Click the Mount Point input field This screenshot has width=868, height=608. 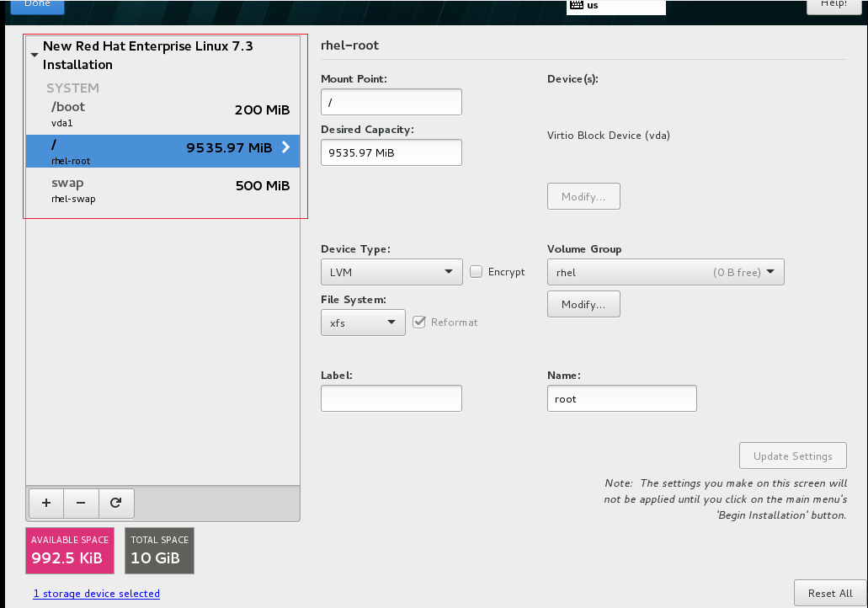[391, 102]
